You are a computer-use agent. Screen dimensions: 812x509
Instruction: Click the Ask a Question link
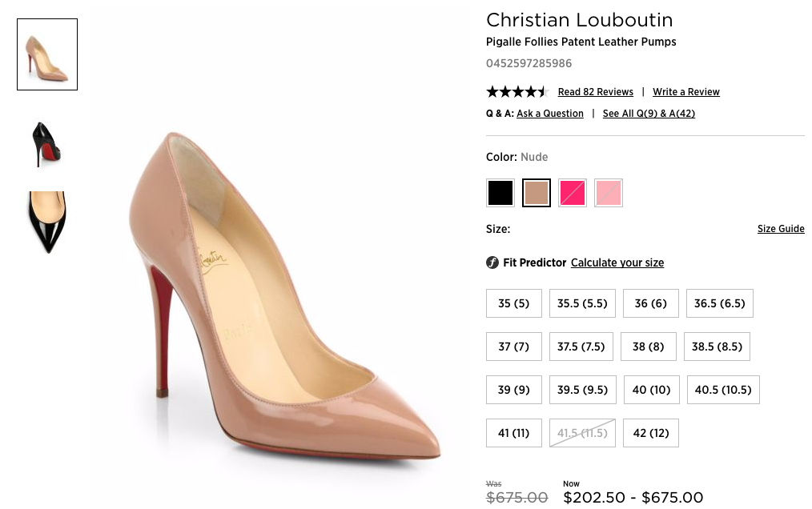(550, 114)
